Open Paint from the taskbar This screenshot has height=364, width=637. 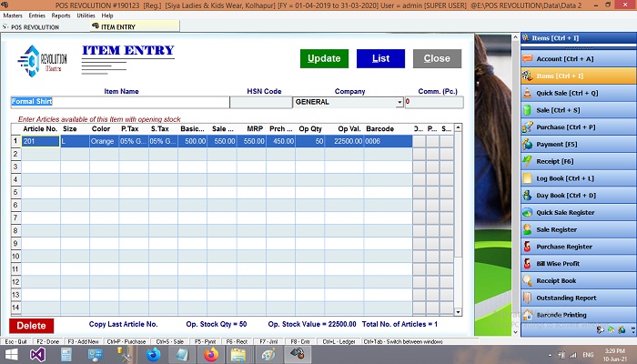click(268, 355)
